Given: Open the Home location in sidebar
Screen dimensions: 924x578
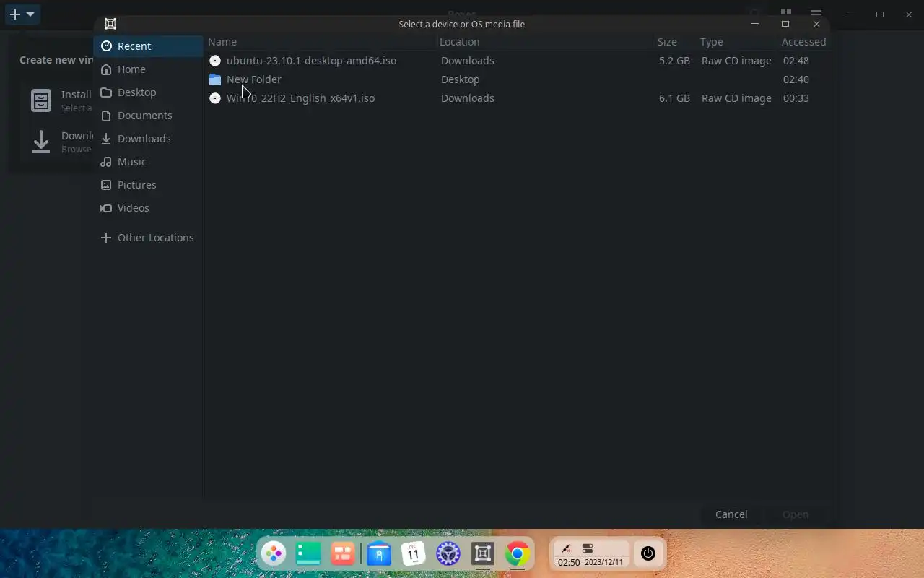Looking at the screenshot, I should 148,69.
